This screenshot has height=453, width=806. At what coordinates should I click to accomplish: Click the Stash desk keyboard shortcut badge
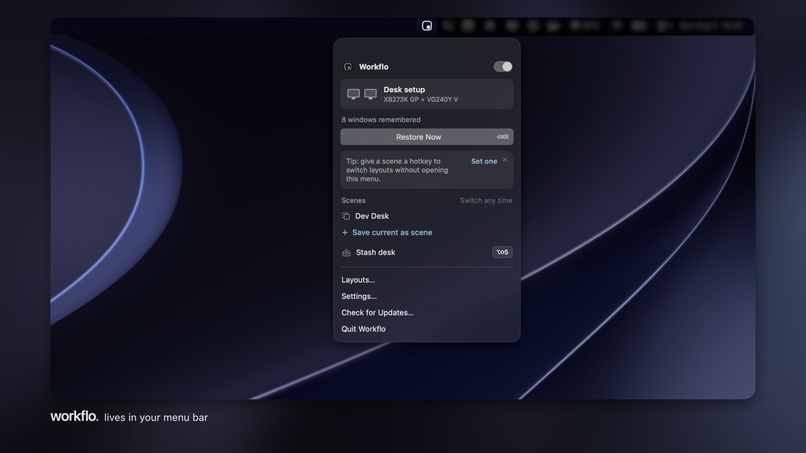pyautogui.click(x=502, y=252)
